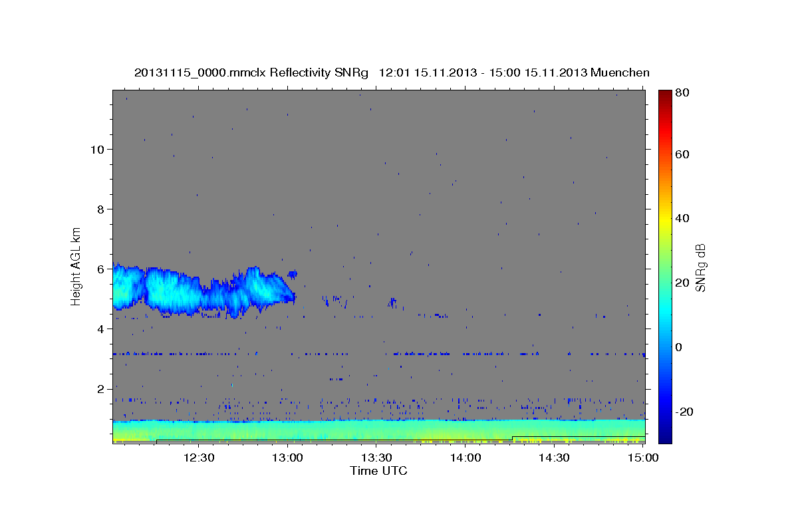Click the colorbar value 40
Viewport: 798px width, 532px height.
(x=682, y=218)
